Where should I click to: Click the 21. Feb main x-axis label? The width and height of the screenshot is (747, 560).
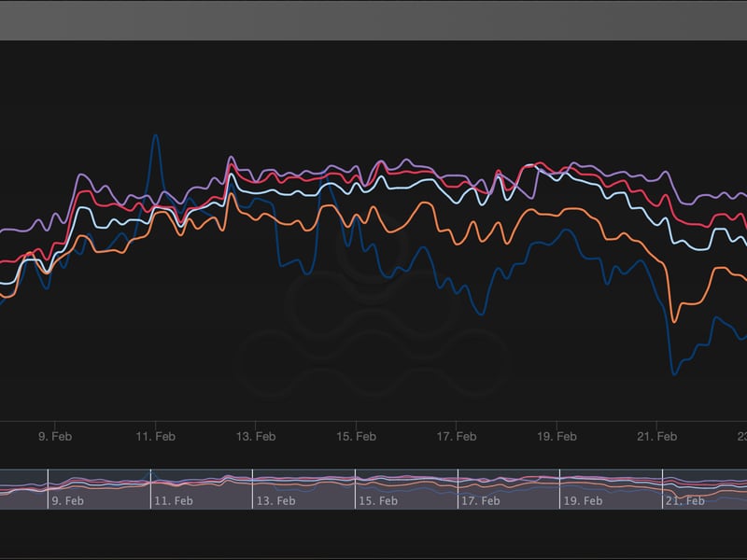[x=656, y=436]
